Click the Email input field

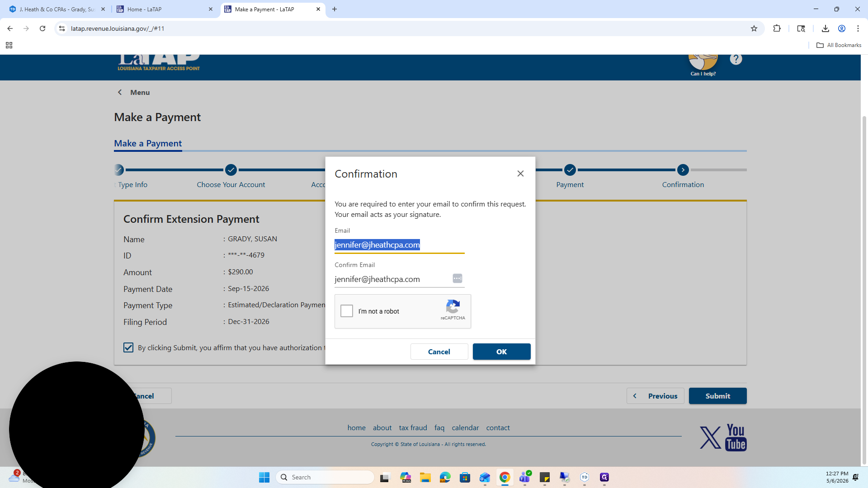click(x=399, y=245)
